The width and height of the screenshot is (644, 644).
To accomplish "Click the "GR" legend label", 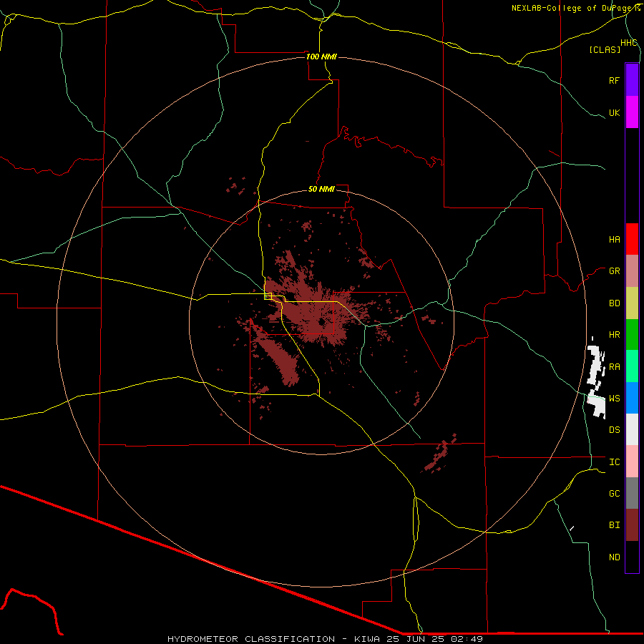I will click(x=615, y=271).
